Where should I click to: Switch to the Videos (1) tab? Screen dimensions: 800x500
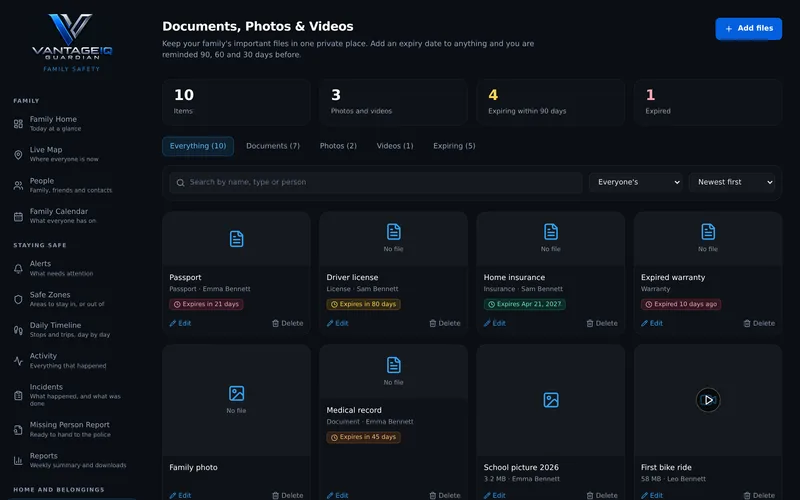tap(395, 146)
